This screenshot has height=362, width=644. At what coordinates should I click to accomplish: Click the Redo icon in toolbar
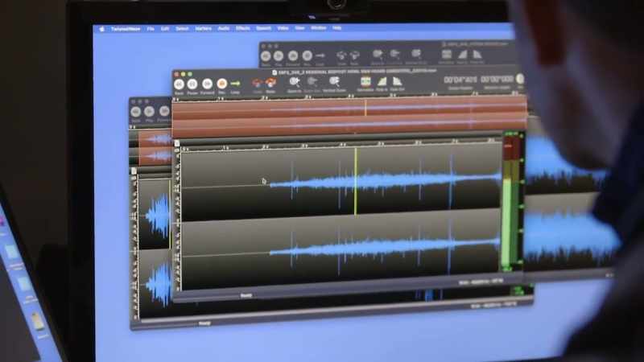tap(270, 84)
